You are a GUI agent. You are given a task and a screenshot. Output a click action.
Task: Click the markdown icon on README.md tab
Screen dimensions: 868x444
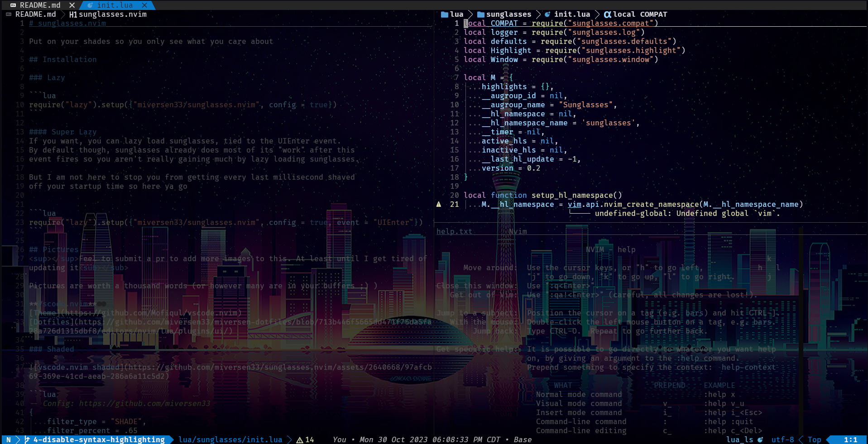pyautogui.click(x=13, y=5)
